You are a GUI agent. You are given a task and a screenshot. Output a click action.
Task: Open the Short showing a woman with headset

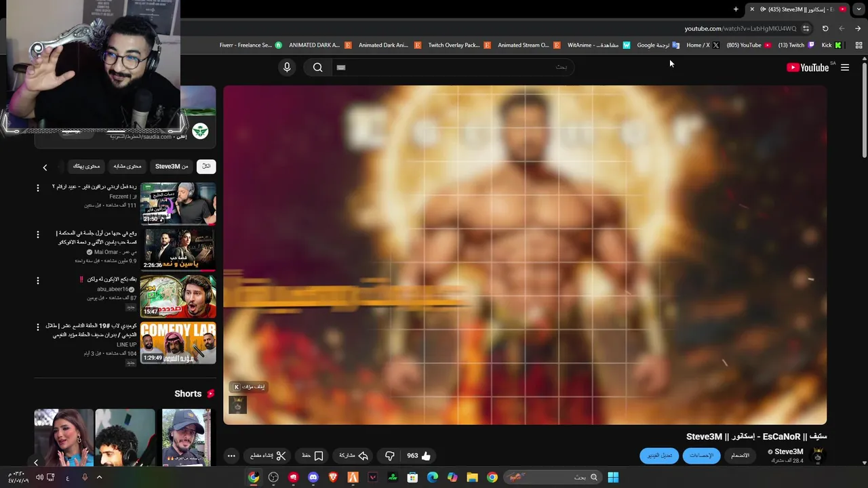(x=64, y=438)
